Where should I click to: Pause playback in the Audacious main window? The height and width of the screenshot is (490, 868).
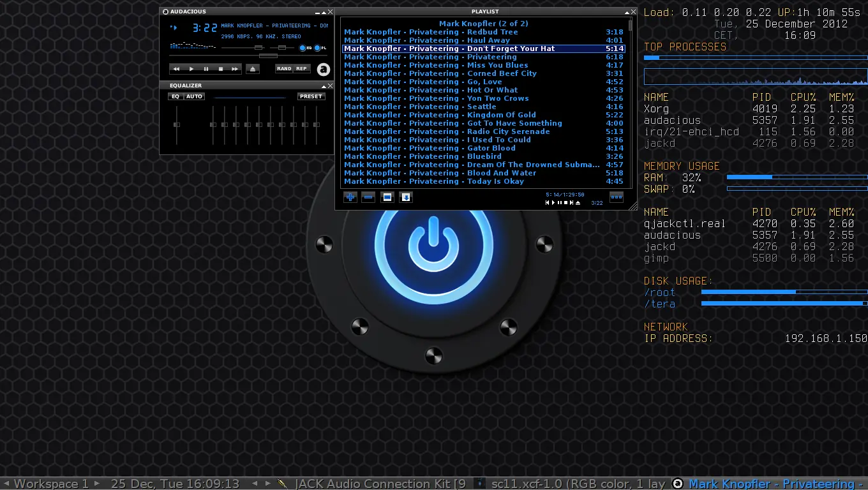[206, 69]
